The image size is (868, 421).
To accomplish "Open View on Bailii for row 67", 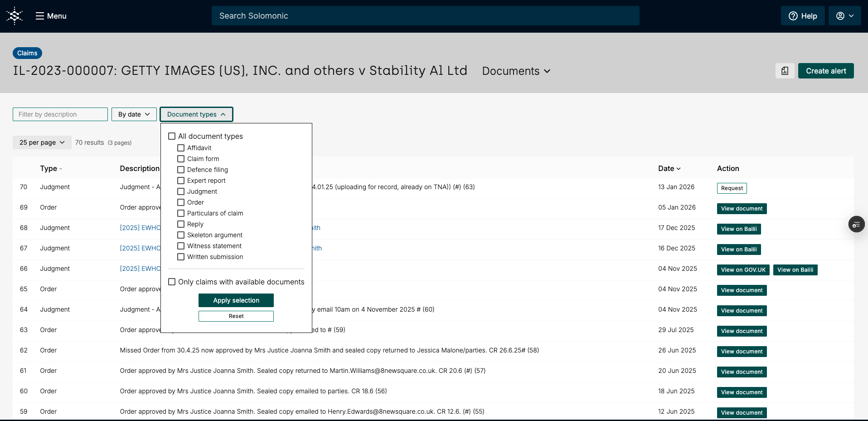I will (739, 250).
